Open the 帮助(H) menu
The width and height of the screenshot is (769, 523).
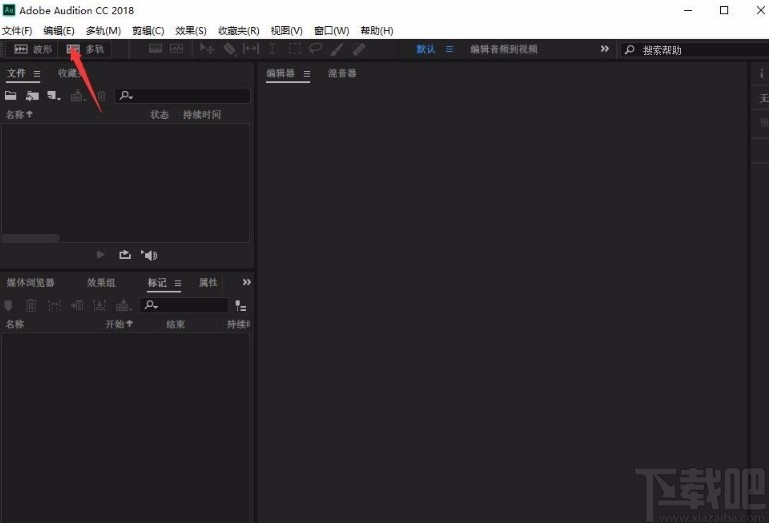(377, 31)
